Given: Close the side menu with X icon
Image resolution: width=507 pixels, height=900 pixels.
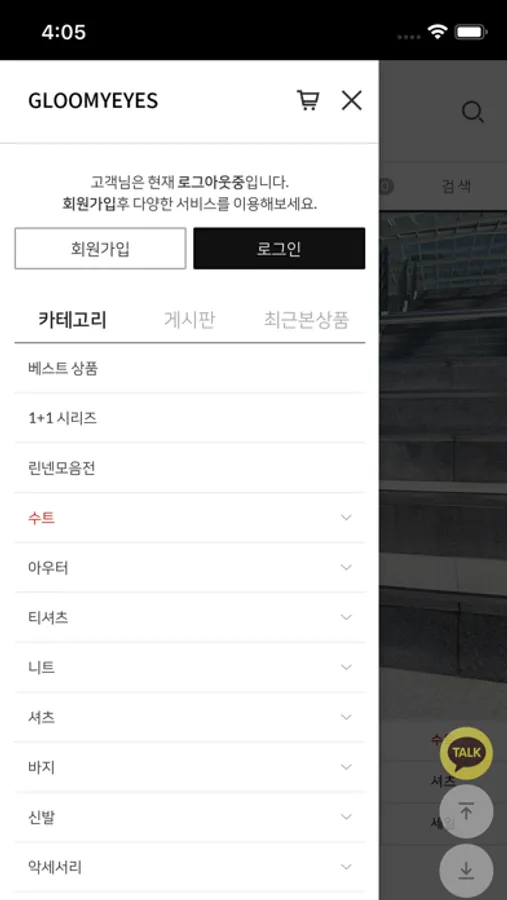Looking at the screenshot, I should point(351,100).
